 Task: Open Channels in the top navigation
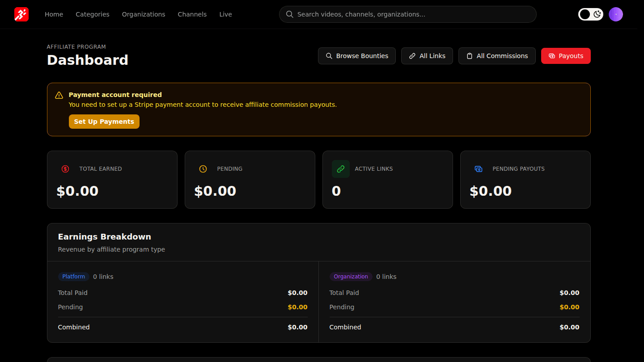192,14
